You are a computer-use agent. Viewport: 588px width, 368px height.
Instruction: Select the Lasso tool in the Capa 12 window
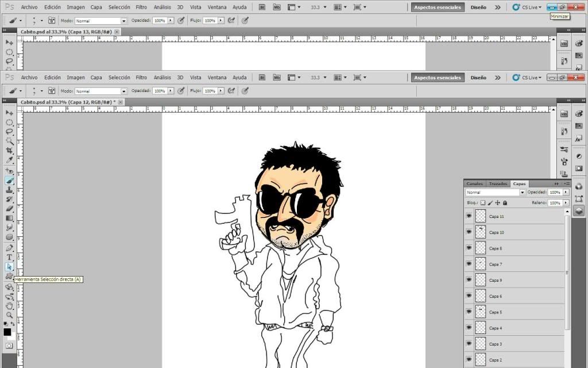pyautogui.click(x=9, y=132)
